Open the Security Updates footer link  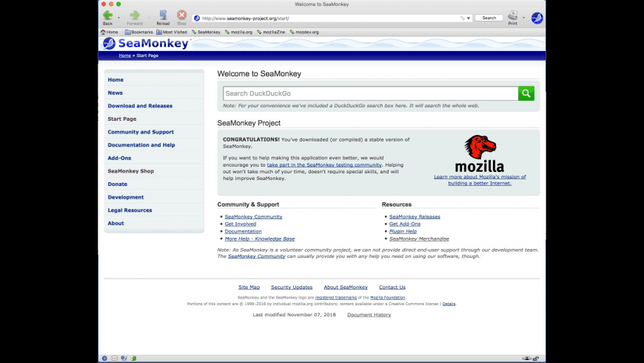coord(292,287)
